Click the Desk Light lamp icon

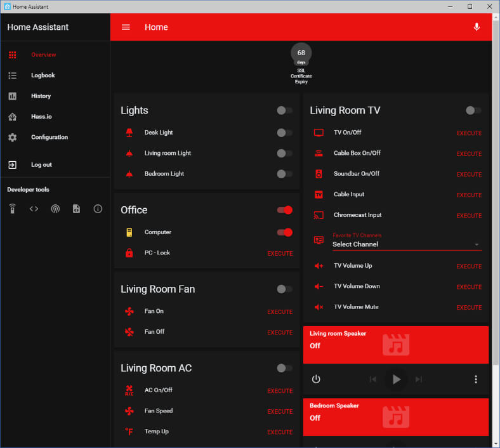129,133
